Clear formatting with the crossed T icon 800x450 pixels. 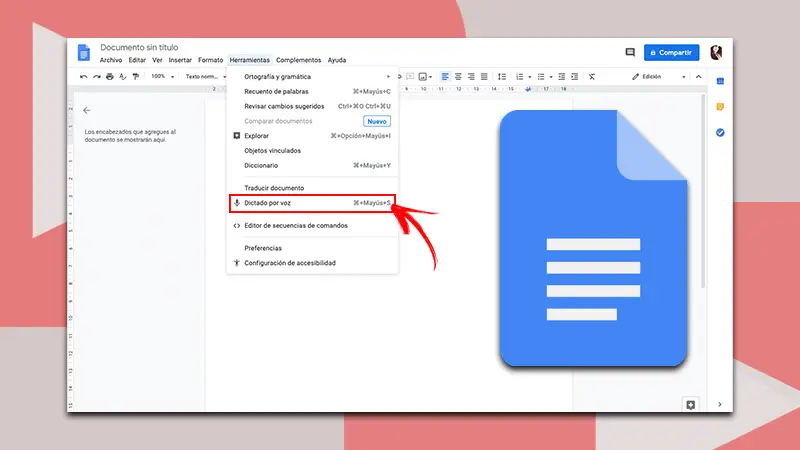pos(592,77)
